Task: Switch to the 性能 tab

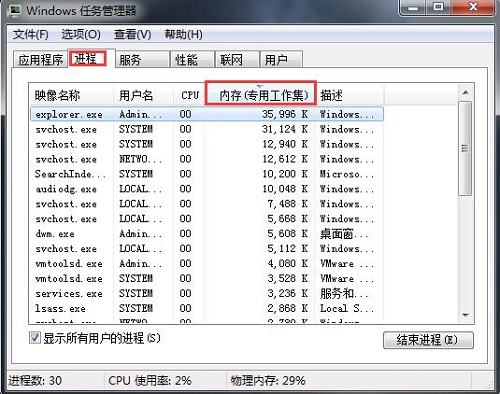Action: (x=192, y=60)
